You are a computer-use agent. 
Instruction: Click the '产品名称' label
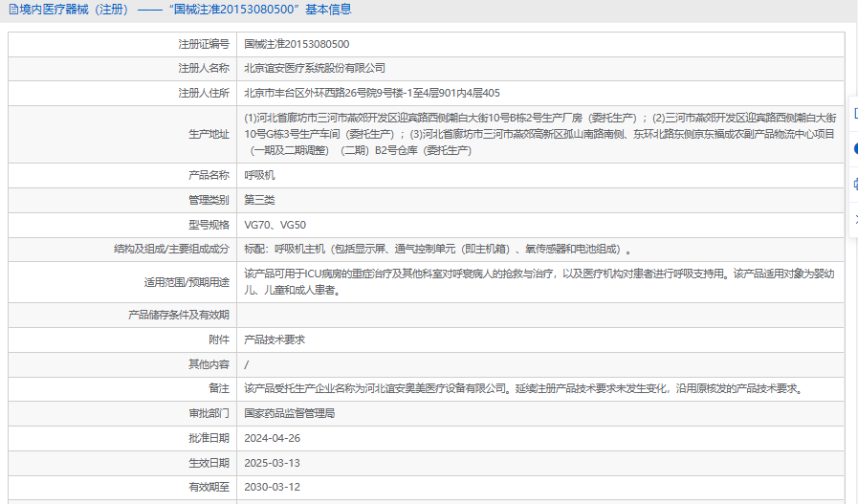(209, 175)
